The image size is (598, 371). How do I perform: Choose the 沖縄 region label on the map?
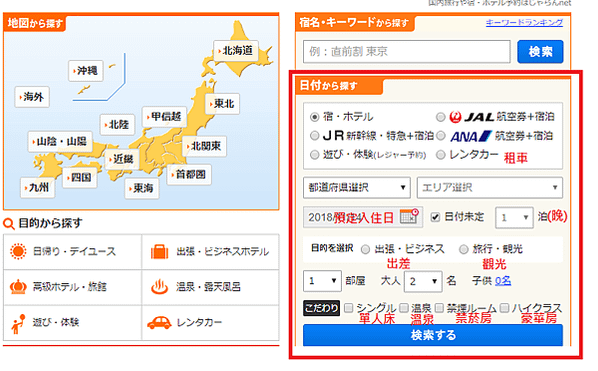pos(86,71)
